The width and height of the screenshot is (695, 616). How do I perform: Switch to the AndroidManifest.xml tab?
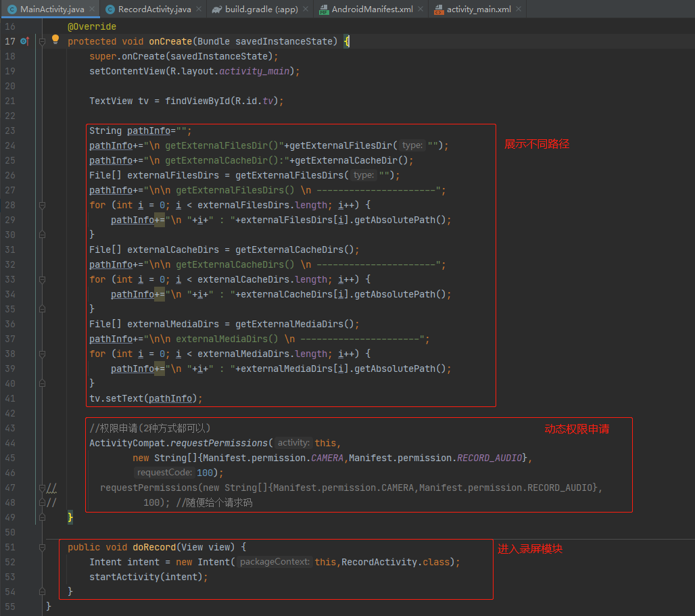point(373,9)
